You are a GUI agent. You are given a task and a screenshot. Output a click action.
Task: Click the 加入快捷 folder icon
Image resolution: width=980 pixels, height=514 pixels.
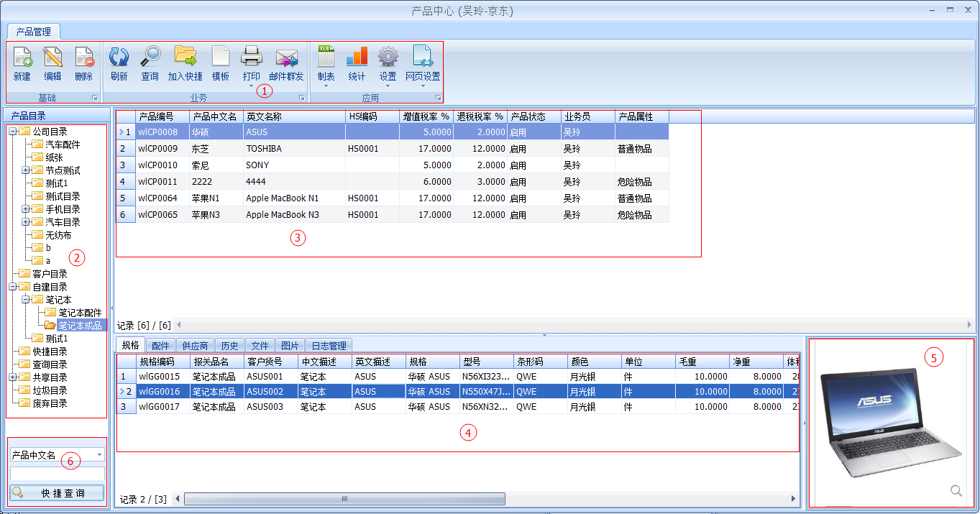click(x=186, y=57)
